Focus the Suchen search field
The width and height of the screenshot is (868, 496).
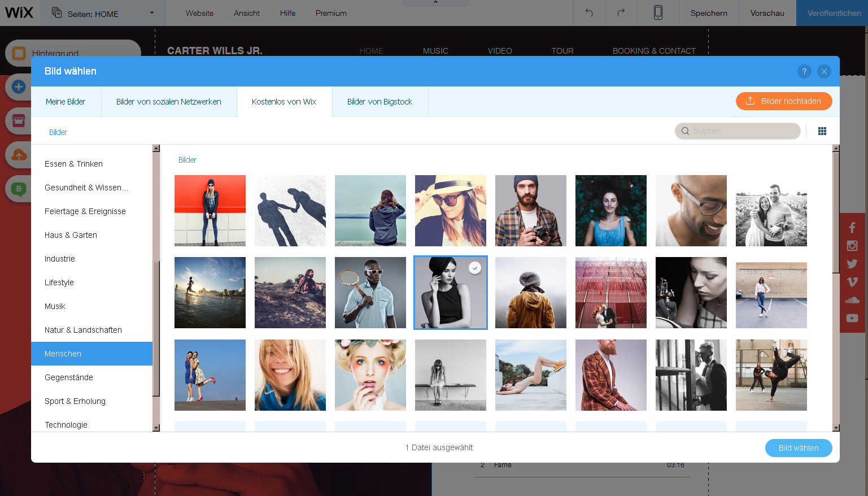pos(738,131)
